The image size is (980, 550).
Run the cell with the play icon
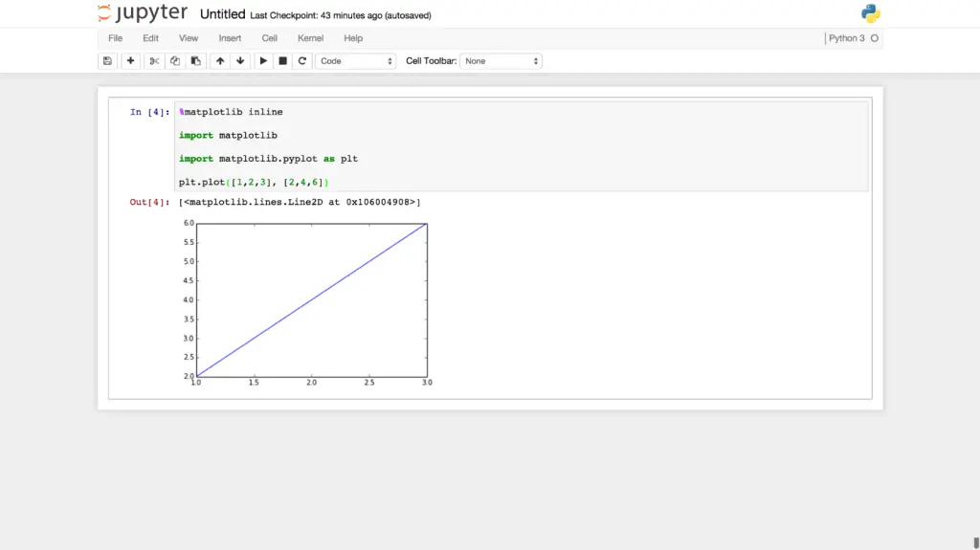263,61
